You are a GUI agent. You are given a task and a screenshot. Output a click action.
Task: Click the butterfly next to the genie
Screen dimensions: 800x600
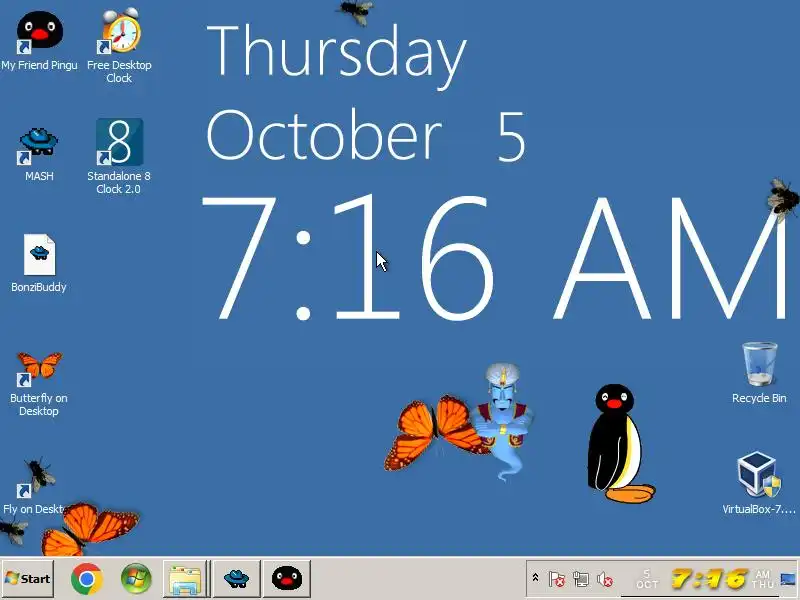pos(435,432)
